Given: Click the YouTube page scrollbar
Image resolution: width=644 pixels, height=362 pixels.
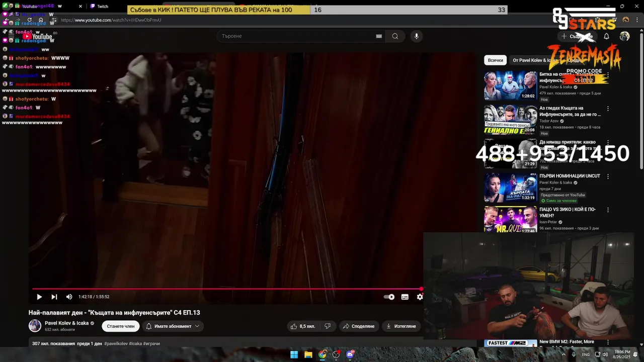Looking at the screenshot, I should click(x=641, y=101).
